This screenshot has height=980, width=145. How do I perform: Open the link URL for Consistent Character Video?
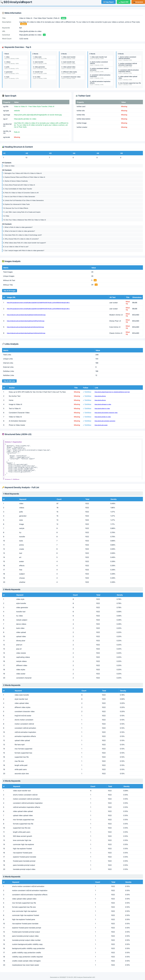tap(106, 413)
